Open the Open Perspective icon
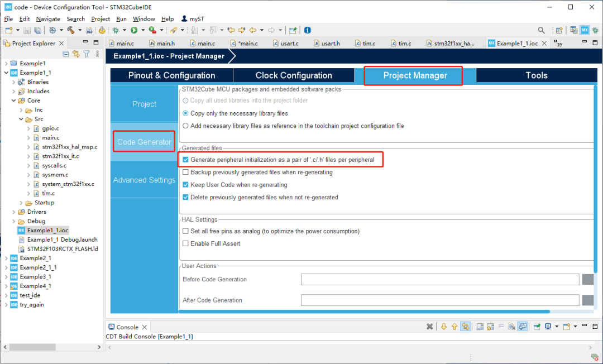The width and height of the screenshot is (603, 364). 559,30
